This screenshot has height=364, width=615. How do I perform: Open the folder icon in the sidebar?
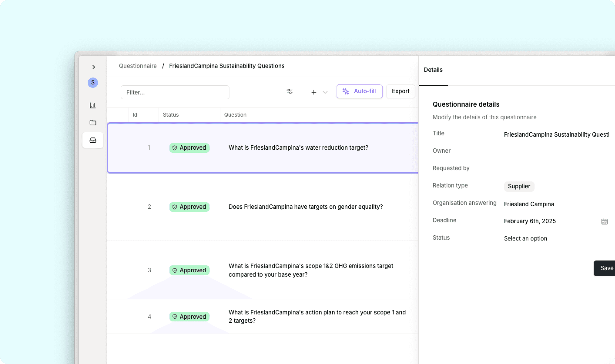93,123
